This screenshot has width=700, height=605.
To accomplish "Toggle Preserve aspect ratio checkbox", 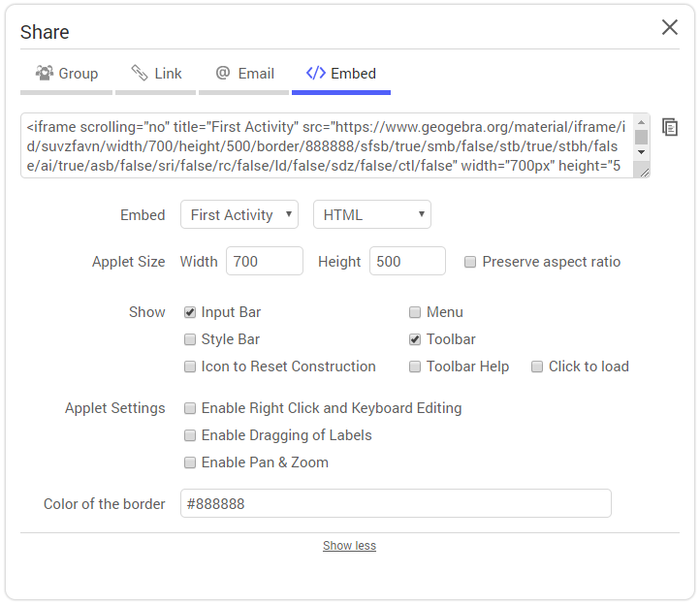I will click(x=470, y=262).
